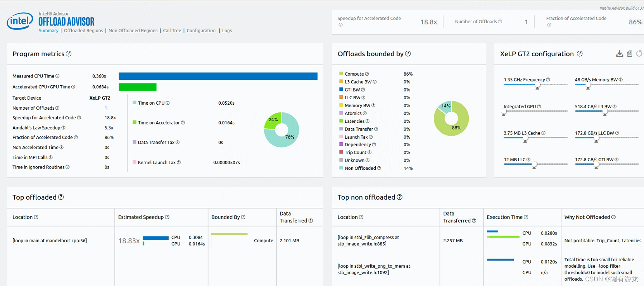Select the 18.83x estimated speedup value
Viewport: 644px width, 286px height.
click(129, 241)
